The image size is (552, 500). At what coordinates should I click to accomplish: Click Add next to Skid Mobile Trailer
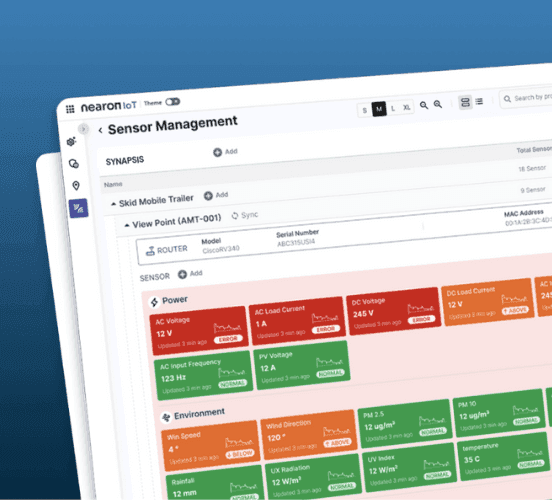(x=216, y=195)
